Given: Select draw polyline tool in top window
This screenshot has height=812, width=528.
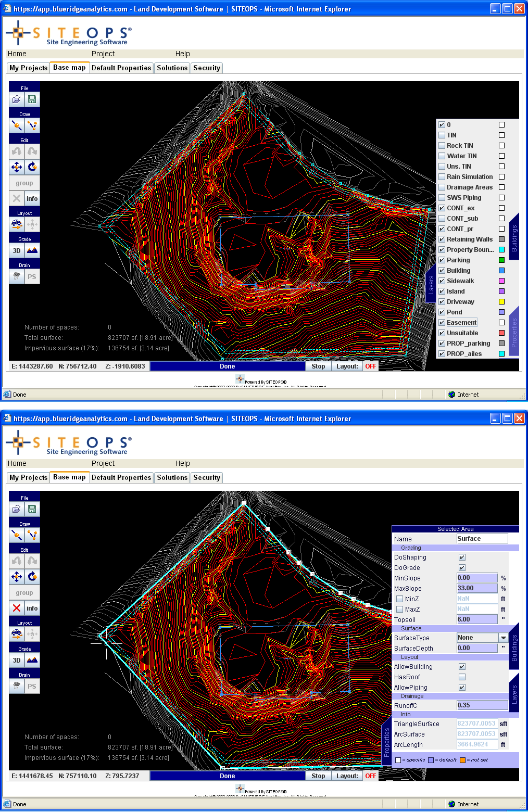Looking at the screenshot, I should (x=32, y=125).
